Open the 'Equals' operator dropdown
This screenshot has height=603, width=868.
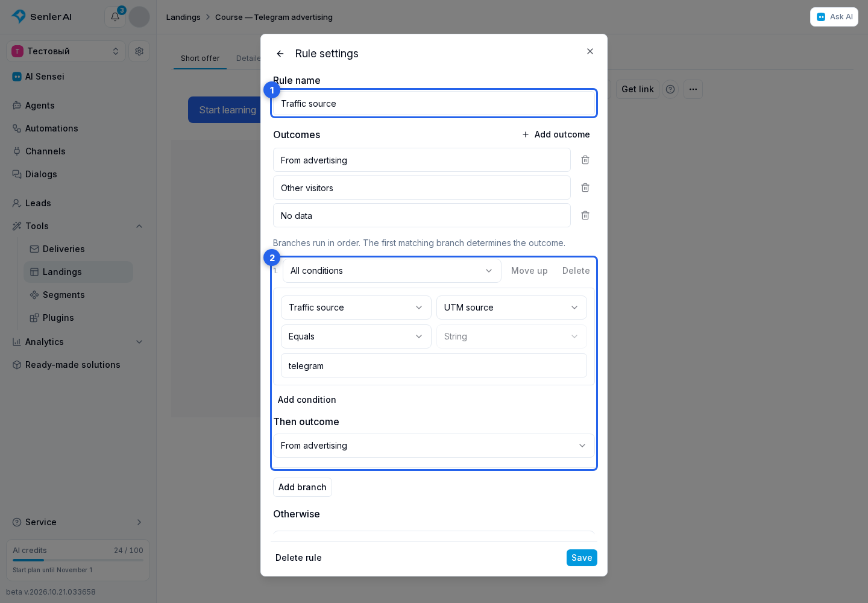[x=356, y=336]
